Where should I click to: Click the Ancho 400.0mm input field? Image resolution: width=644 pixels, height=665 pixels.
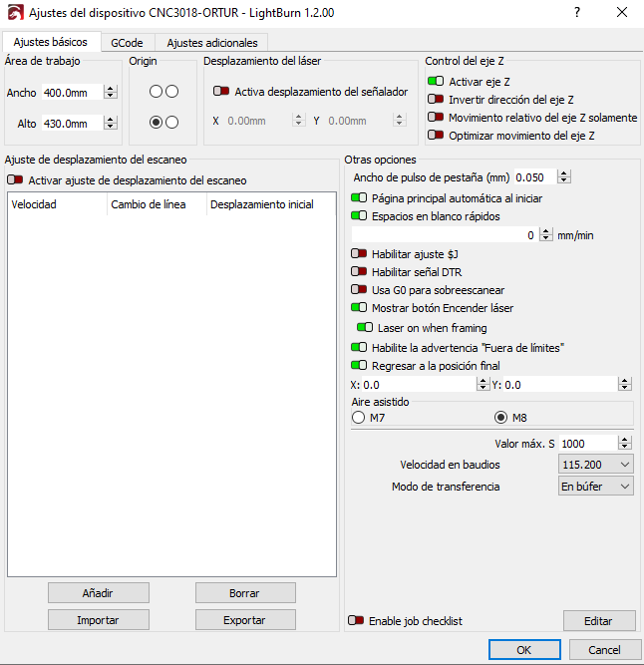click(x=73, y=92)
